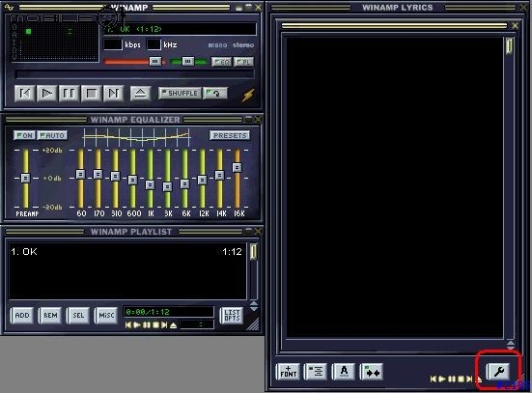Viewport: 532px width, 393px height.
Task: Click the playlist mini stop button
Action: point(155,325)
